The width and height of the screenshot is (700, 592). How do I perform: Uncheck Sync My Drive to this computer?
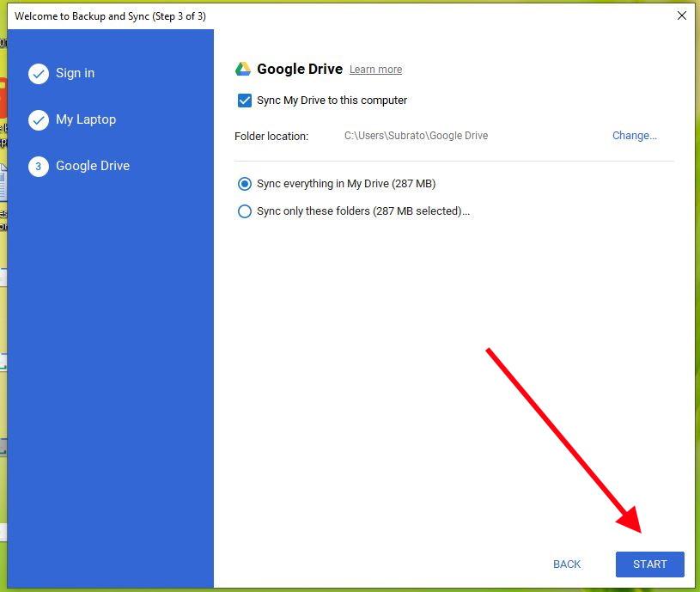[x=245, y=101]
